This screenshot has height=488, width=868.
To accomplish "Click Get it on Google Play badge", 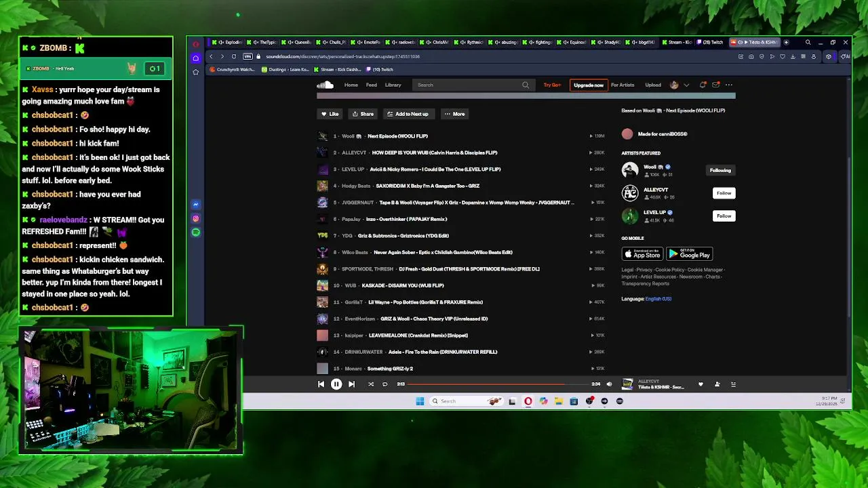I will (690, 254).
